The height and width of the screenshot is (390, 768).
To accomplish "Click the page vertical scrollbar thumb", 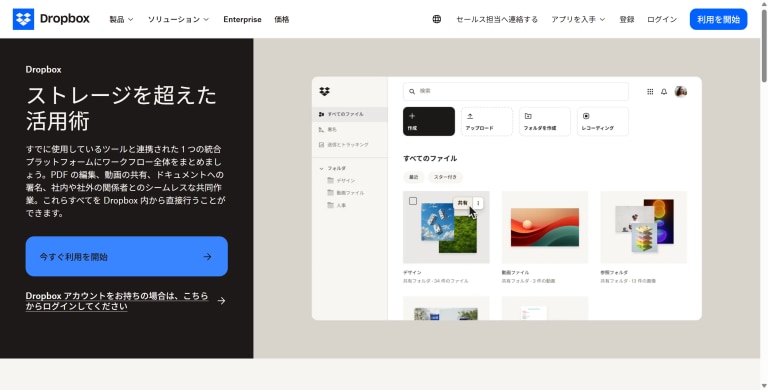I will tap(764, 46).
